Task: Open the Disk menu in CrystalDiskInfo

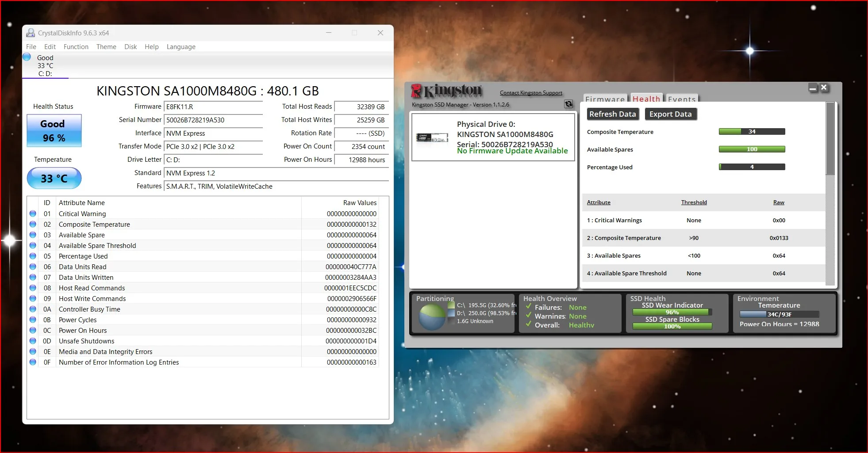Action: 131,47
